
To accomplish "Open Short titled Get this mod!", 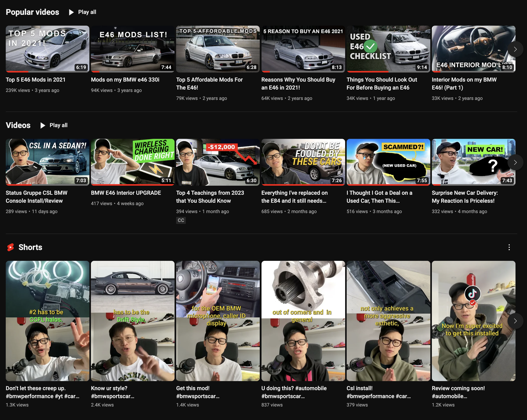I will click(x=198, y=392).
